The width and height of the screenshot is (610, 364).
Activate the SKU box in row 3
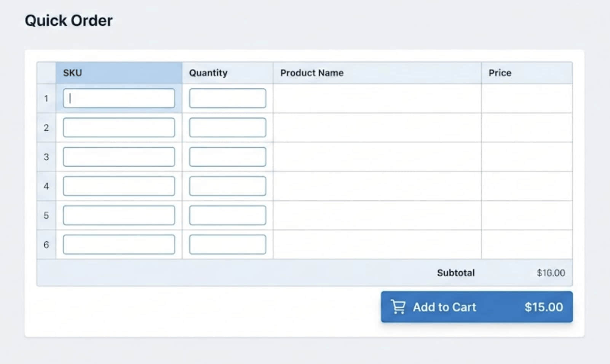tap(119, 157)
